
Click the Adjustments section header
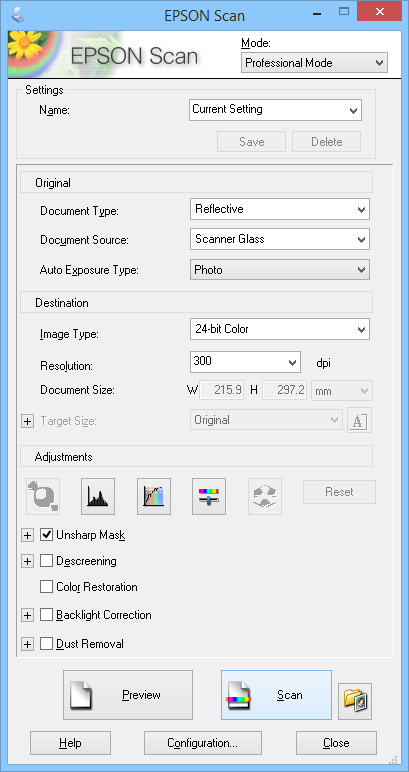click(x=196, y=457)
